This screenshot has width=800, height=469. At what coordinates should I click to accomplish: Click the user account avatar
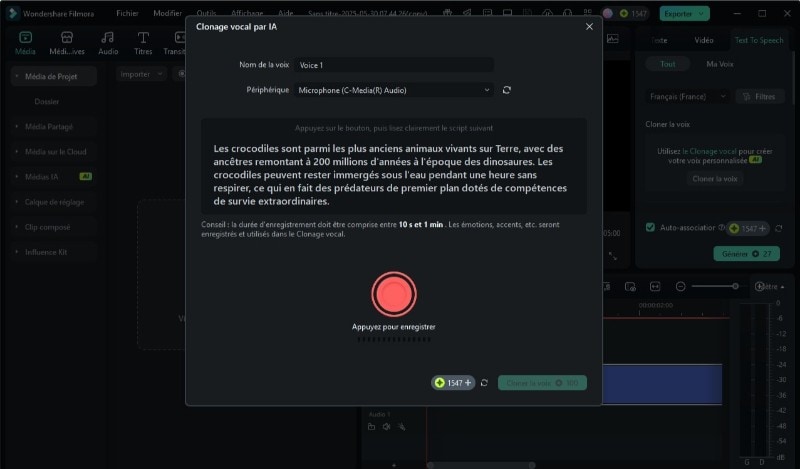tap(608, 14)
